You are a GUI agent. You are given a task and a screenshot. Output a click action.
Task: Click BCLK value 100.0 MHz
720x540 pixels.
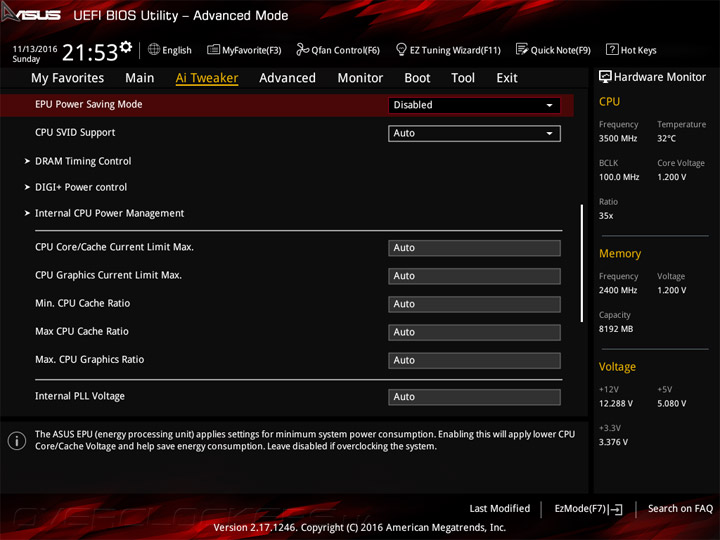619,177
